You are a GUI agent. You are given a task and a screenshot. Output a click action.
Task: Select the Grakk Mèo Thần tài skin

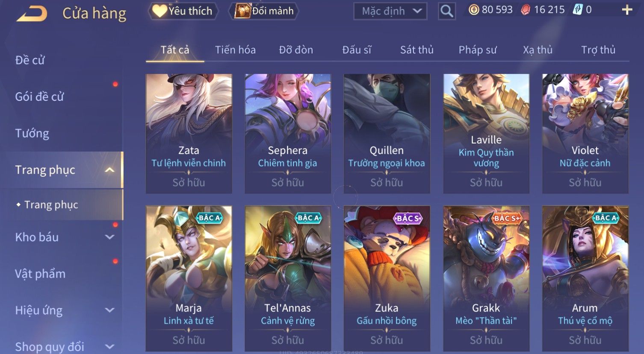486,278
